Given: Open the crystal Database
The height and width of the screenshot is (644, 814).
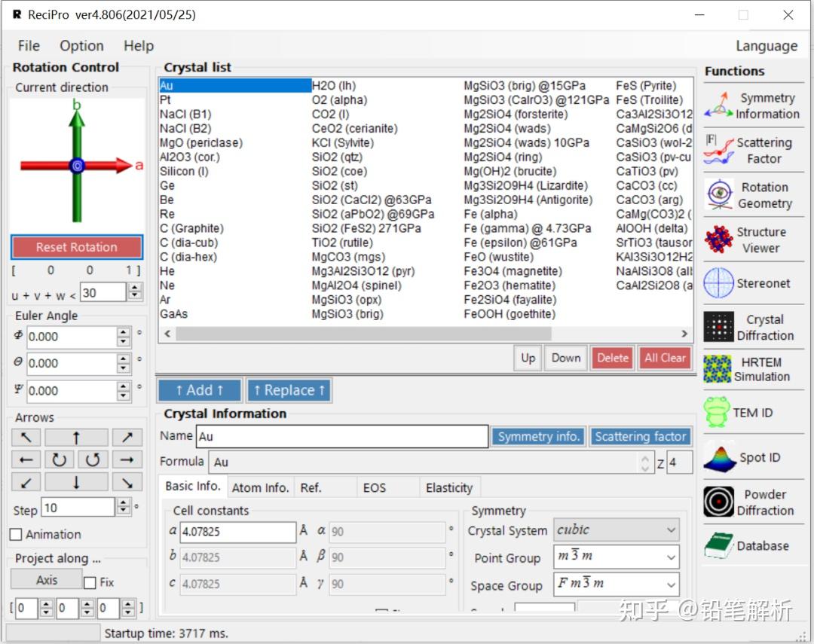Looking at the screenshot, I should pos(753,545).
